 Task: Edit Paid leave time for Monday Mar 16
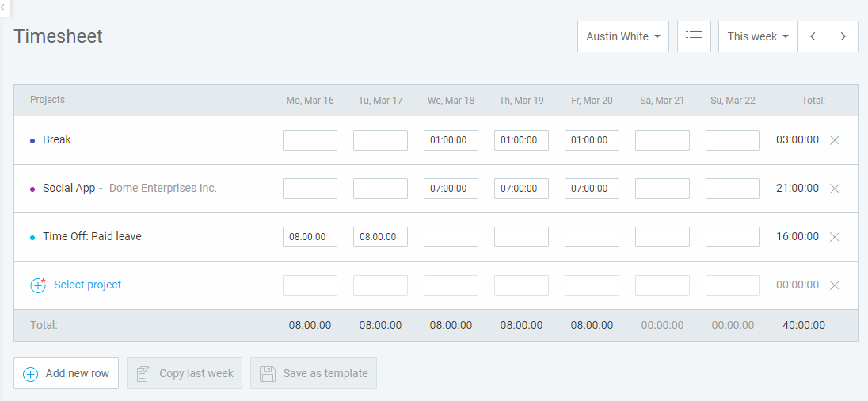click(310, 236)
